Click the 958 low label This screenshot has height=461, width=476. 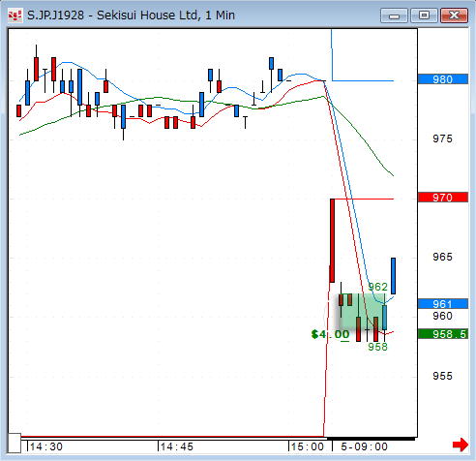tap(377, 347)
